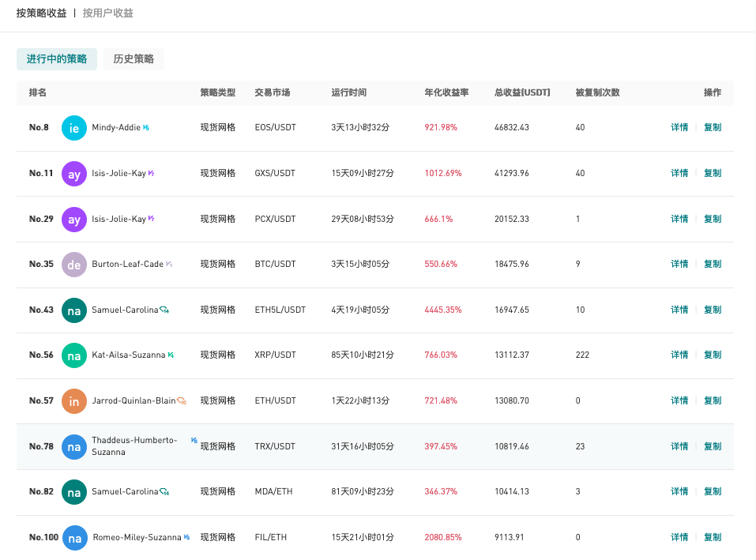Image resolution: width=756 pixels, height=560 pixels.
Task: Open the 历史策略 tab
Action: (x=134, y=58)
